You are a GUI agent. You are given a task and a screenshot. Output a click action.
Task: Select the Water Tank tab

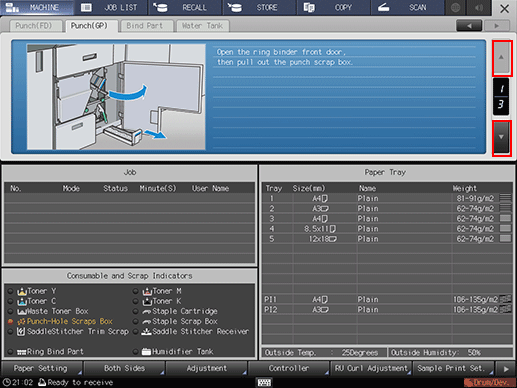[x=203, y=26]
